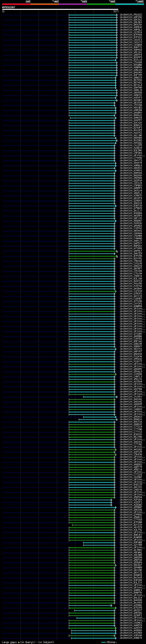Open hit UniRef100_B9HT71
The image size is (146, 644).
coord(131,48)
